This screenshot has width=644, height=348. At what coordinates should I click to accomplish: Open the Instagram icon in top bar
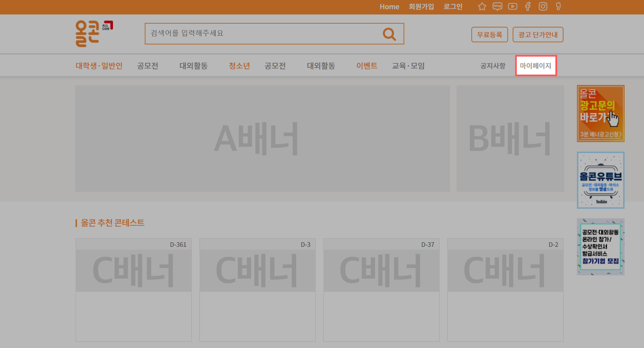point(543,7)
